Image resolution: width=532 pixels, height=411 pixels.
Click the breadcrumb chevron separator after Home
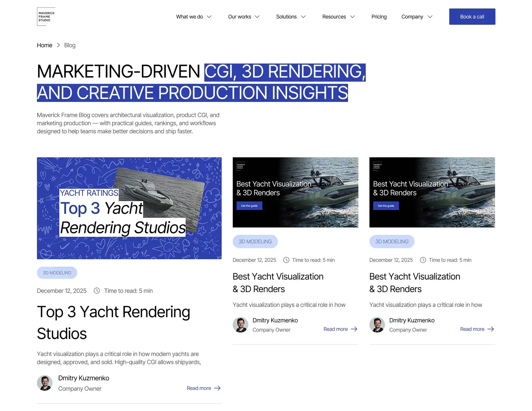click(58, 45)
